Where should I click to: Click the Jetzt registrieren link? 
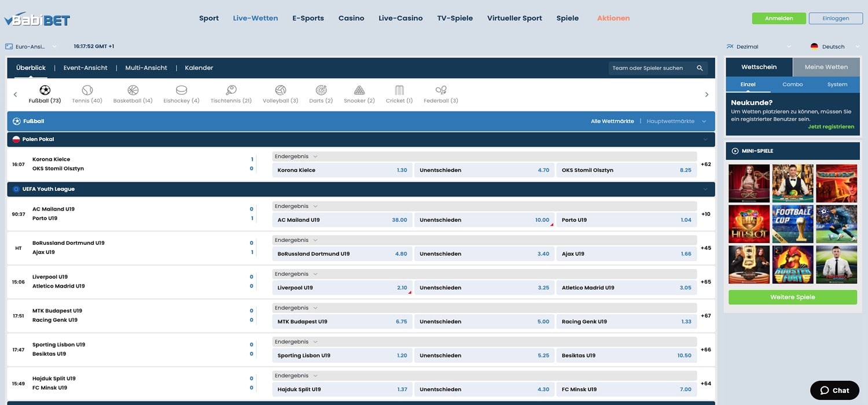click(831, 127)
